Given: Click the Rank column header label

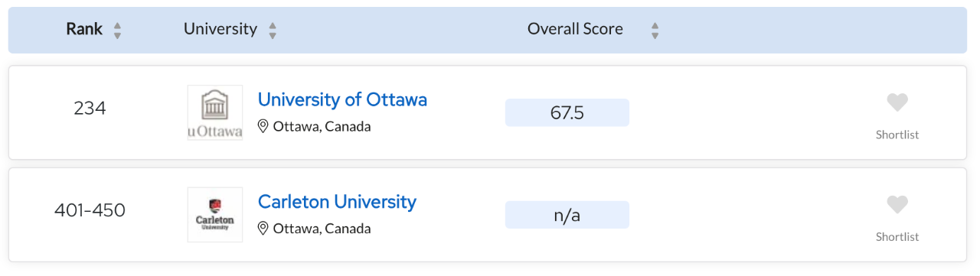Looking at the screenshot, I should coord(84,29).
